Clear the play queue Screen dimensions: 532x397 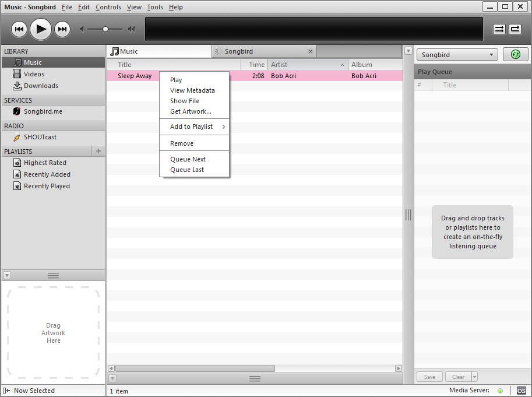point(459,377)
